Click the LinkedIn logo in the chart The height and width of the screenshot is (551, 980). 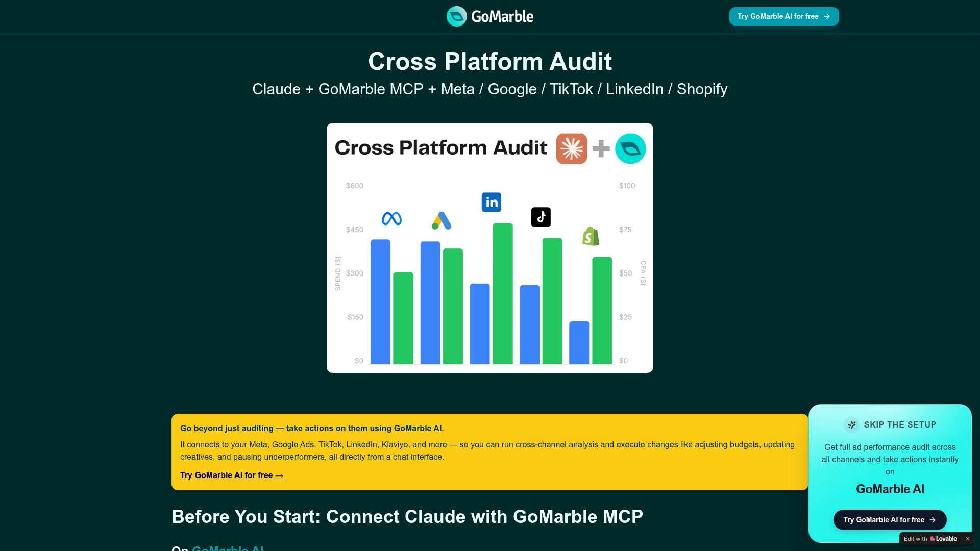click(491, 202)
